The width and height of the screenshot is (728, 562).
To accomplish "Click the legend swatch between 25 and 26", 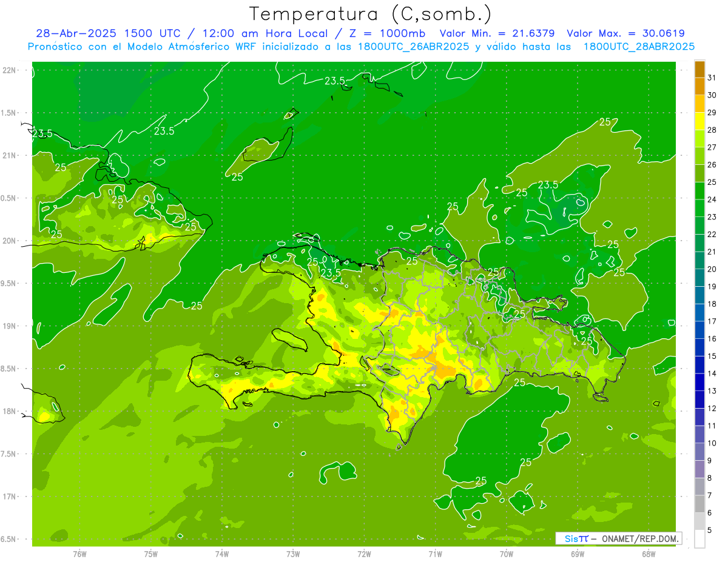I will (x=699, y=173).
